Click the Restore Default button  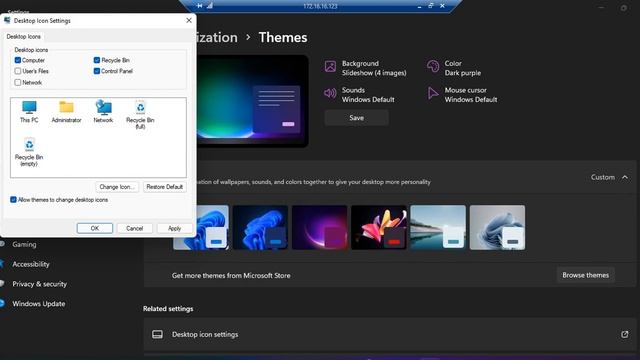coord(164,187)
